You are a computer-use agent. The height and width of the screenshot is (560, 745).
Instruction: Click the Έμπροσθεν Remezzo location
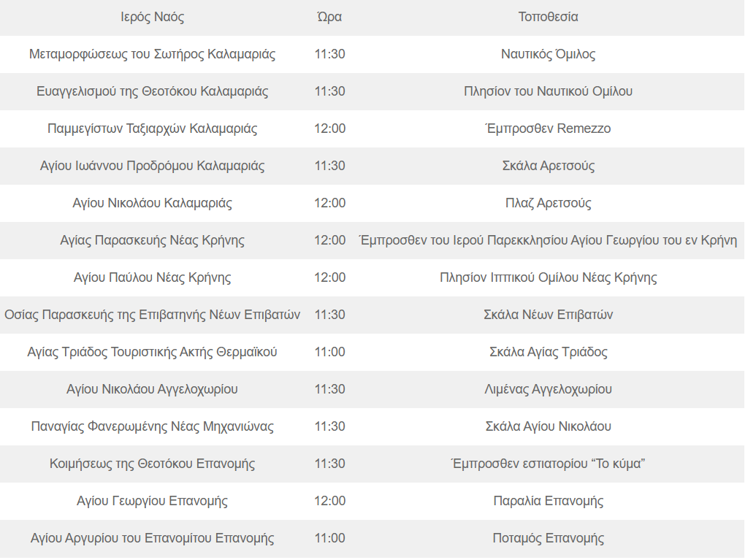point(548,129)
